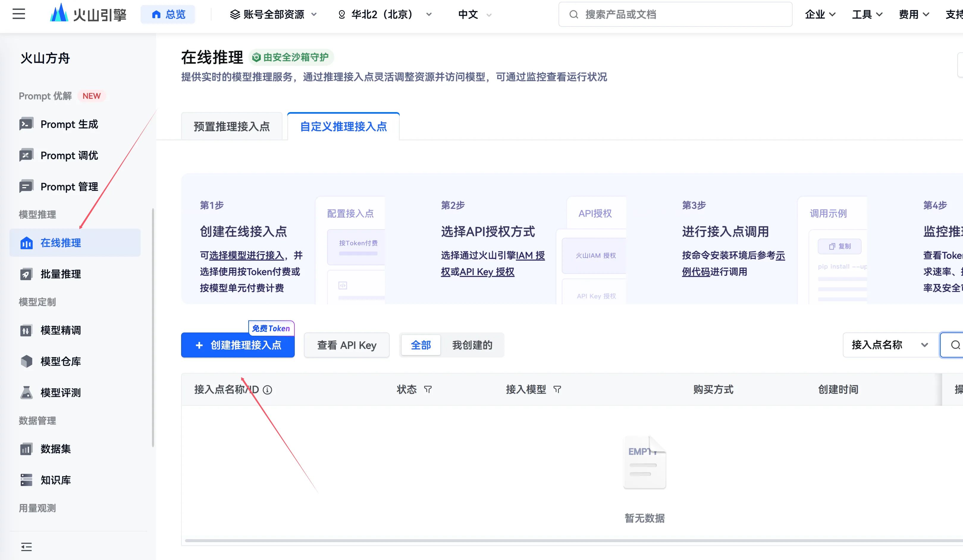The image size is (963, 560).
Task: Open 数据集 in the sidebar
Action: click(75, 449)
